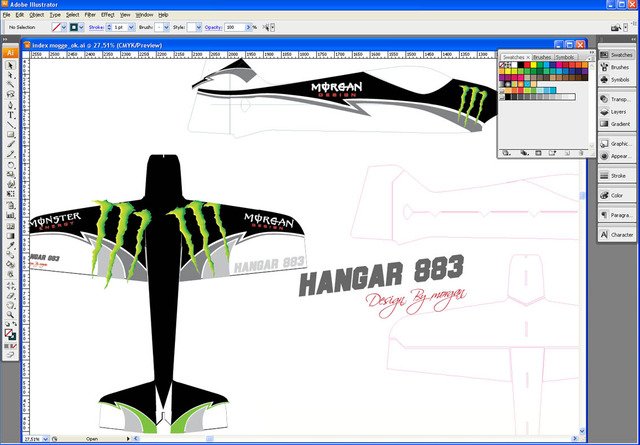Open the Symbols panel from the dock
The width and height of the screenshot is (640, 445).
coord(617,80)
